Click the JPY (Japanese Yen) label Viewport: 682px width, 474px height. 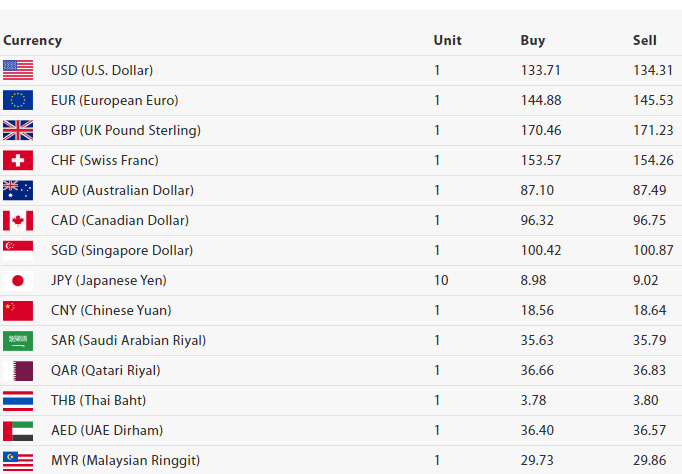click(109, 280)
